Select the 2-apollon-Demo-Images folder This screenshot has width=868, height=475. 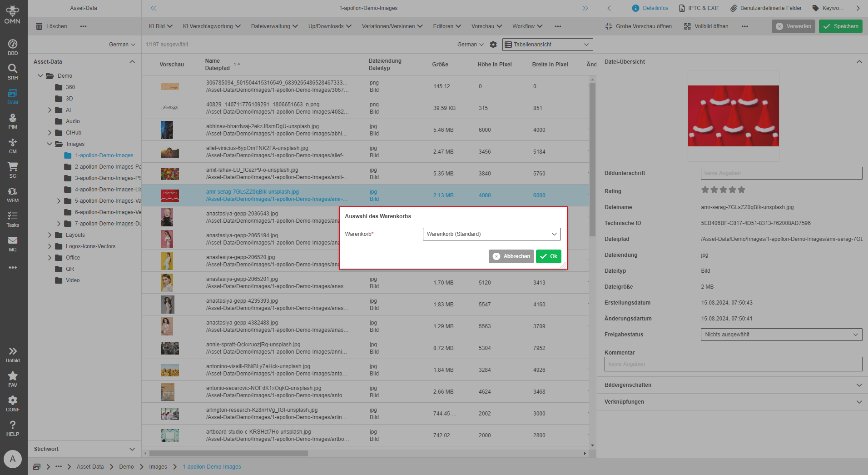point(108,167)
